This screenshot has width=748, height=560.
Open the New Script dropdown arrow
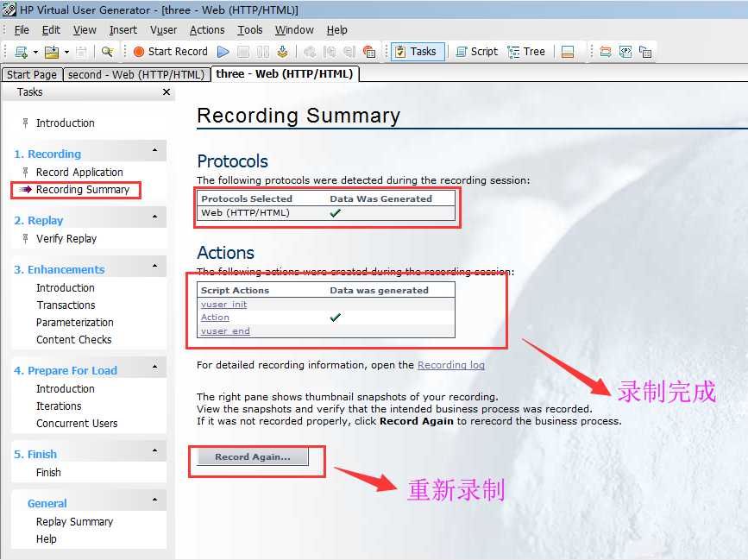pos(35,52)
